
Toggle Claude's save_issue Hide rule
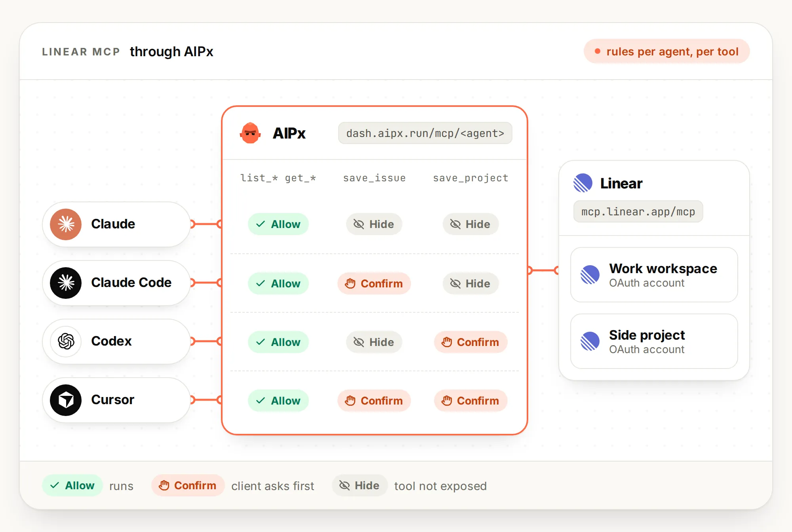374,224
